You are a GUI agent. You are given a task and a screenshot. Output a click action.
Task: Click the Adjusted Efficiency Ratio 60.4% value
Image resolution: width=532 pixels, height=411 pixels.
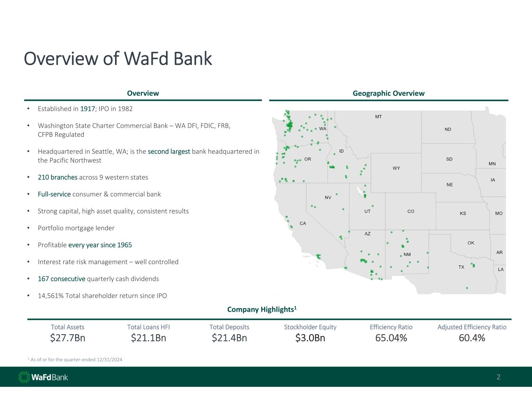(472, 338)
